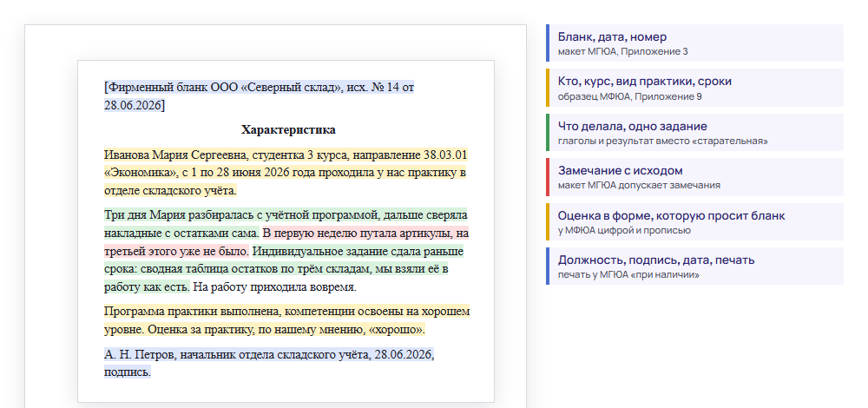Click the subtitle "макет МГЮА допускает замечания"
The width and height of the screenshot is (868, 408).
[639, 186]
